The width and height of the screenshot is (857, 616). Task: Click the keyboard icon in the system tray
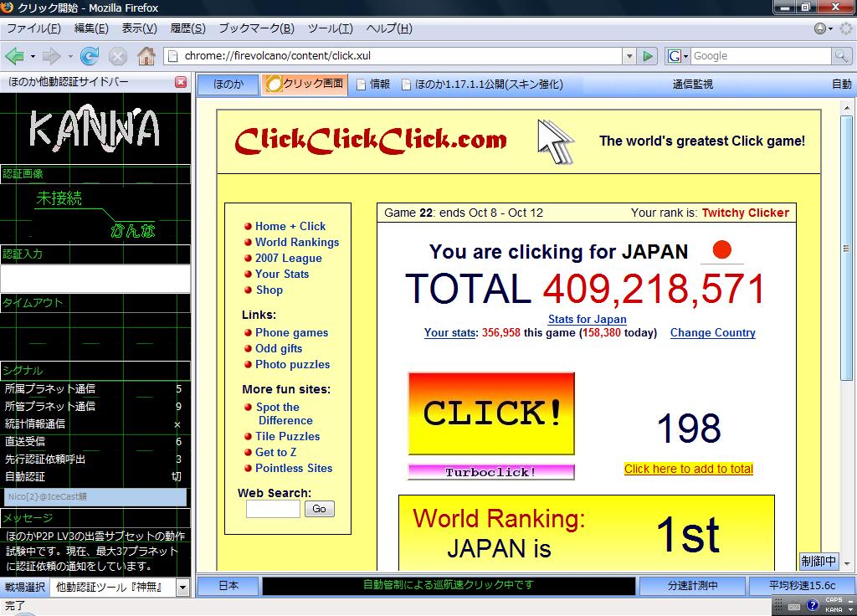pos(794,607)
